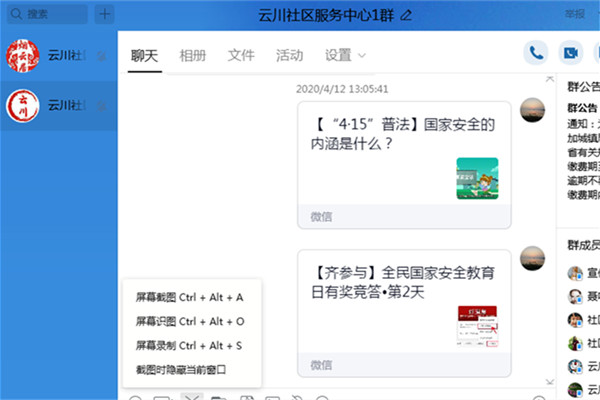
Task: Go to the 活动 tab
Action: click(289, 55)
